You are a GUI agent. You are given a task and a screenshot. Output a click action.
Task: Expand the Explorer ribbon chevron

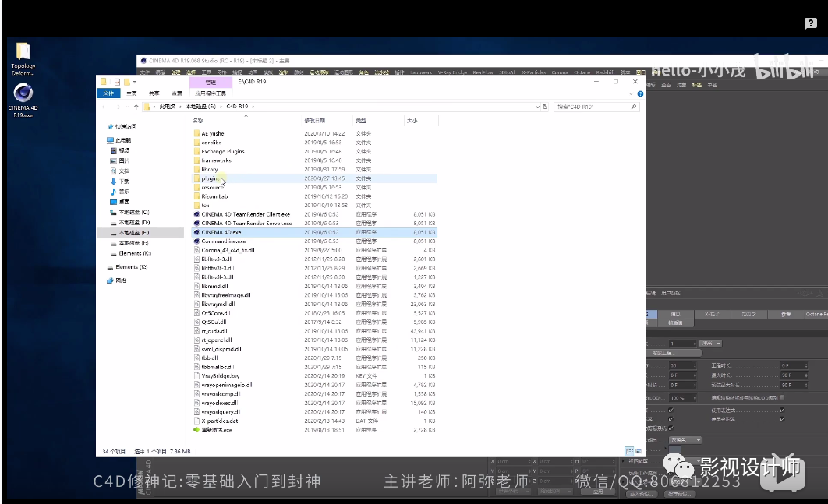pos(631,94)
